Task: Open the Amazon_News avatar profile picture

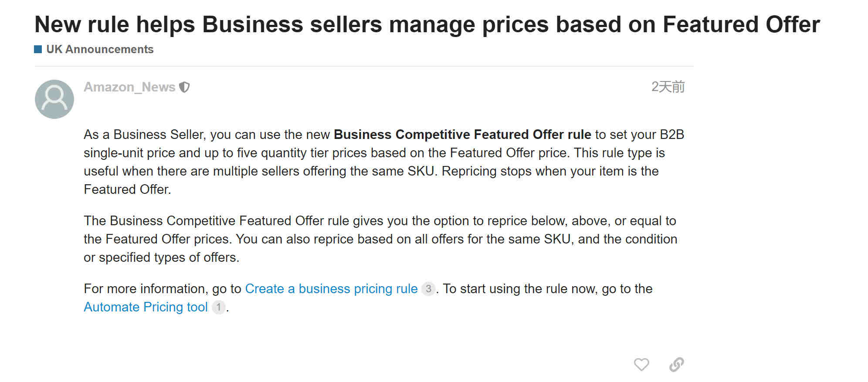Action: tap(54, 99)
